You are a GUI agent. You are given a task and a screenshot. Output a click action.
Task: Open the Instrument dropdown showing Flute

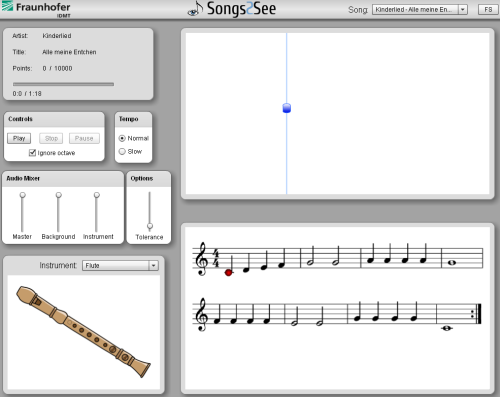[x=120, y=265]
